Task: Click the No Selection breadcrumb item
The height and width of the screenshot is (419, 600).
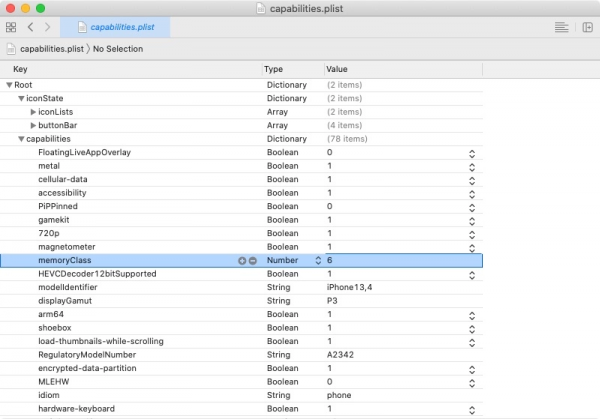Action: click(118, 48)
